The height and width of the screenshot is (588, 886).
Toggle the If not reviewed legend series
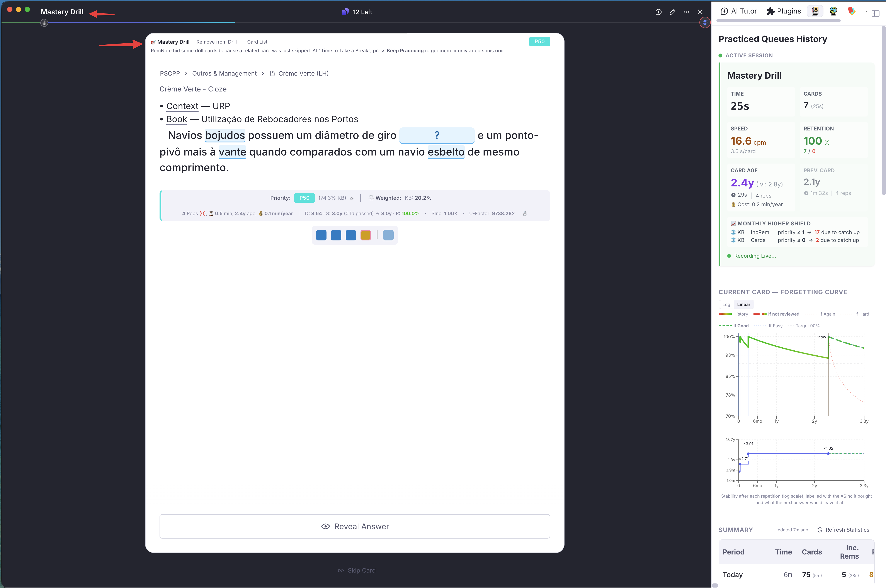point(776,314)
